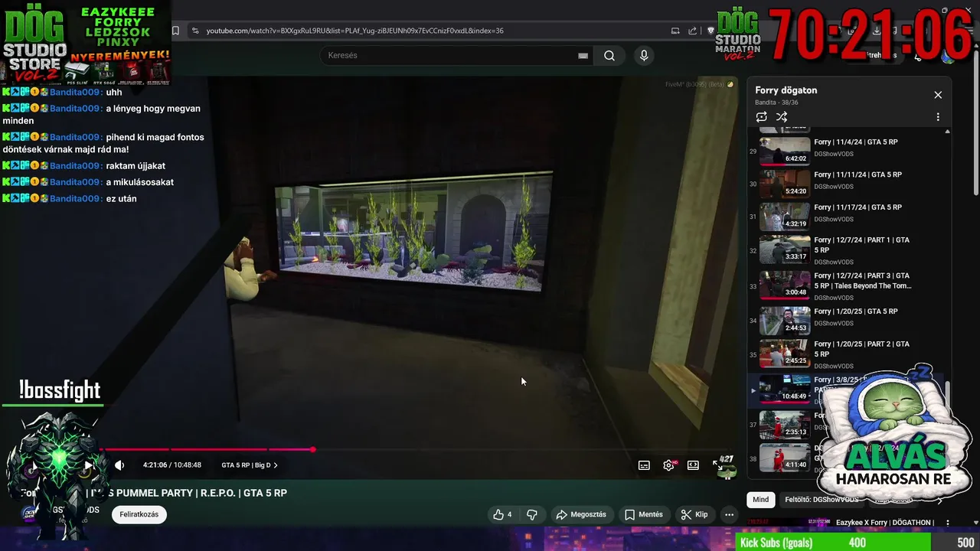The width and height of the screenshot is (980, 551).
Task: Expand the 'GTA 5 RP | Big D' chapter
Action: click(250, 465)
